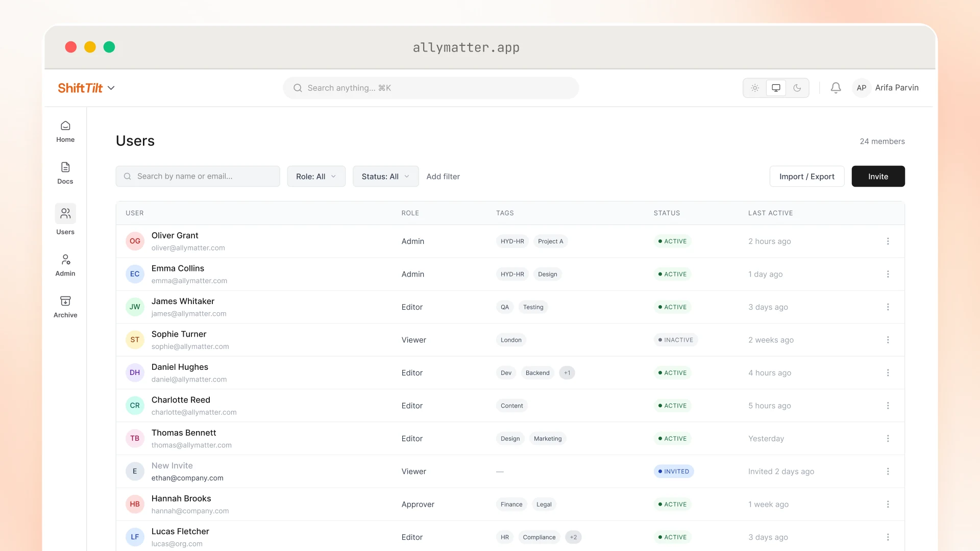Screen dimensions: 980x551
Task: Select the Users sidebar icon
Action: [x=65, y=213]
